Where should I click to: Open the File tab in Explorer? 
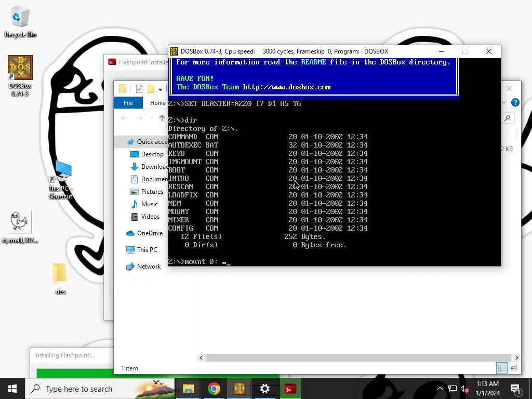pos(128,103)
